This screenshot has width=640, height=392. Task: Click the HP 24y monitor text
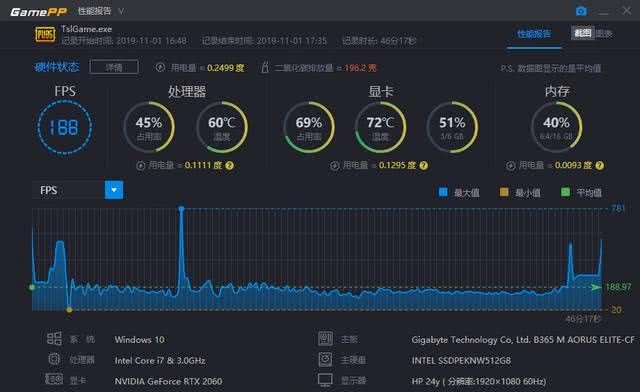pos(479,381)
